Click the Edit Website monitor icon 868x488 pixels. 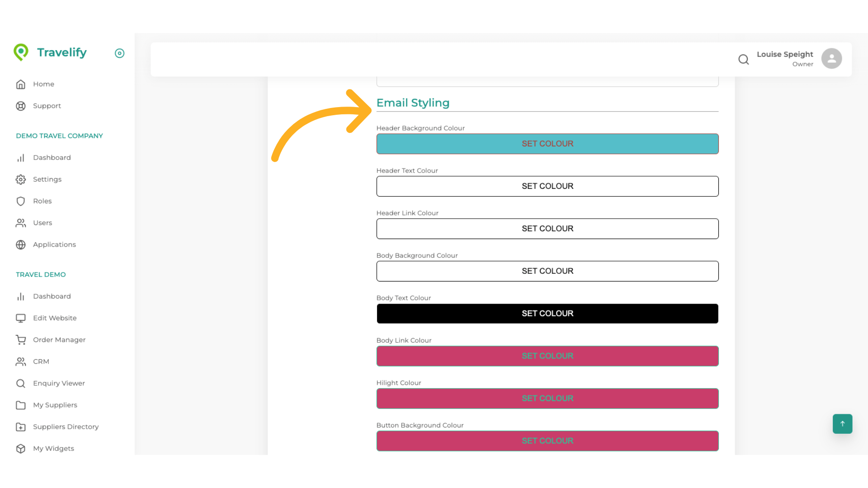coord(21,318)
